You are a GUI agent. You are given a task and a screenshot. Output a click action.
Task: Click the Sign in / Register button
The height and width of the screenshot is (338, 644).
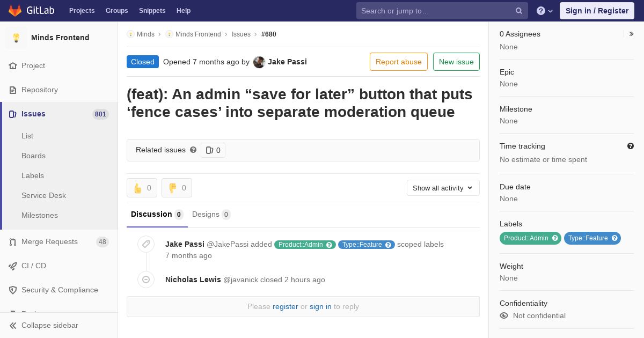(x=597, y=11)
